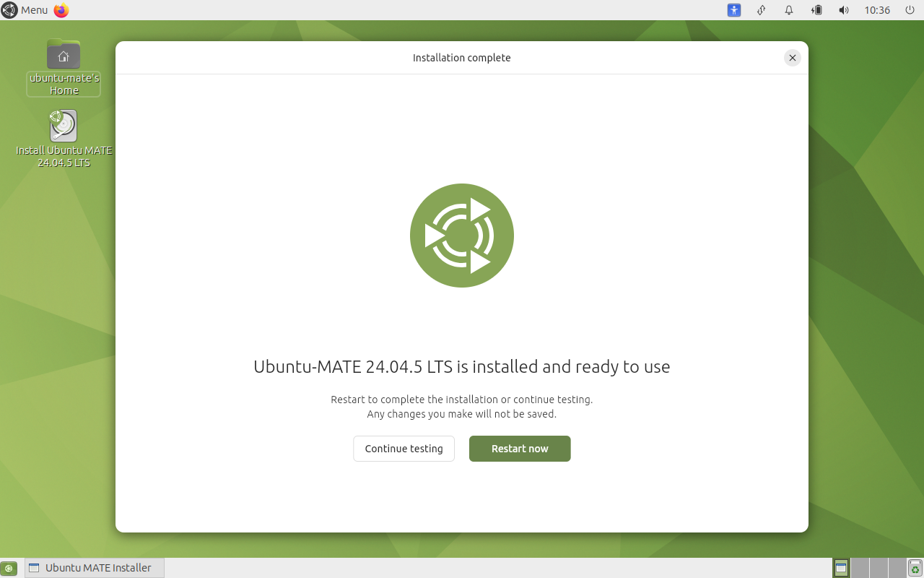Select the ubuntu-mate's Home desktop folder

tap(64, 67)
